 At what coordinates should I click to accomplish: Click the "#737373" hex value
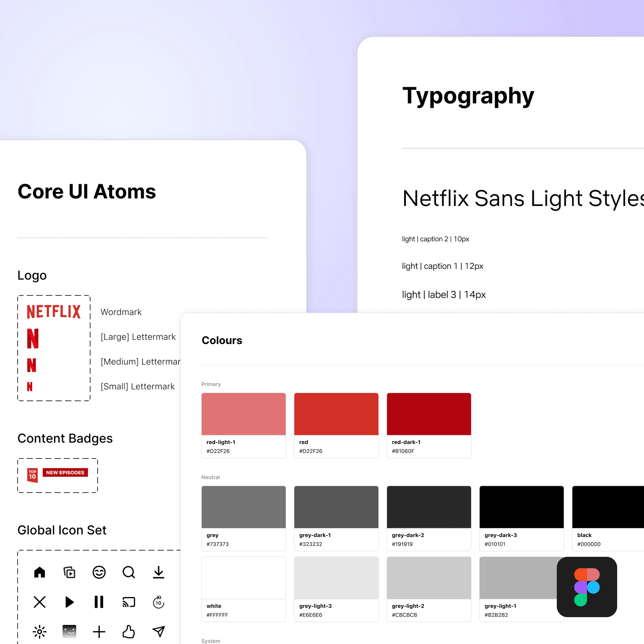pyautogui.click(x=218, y=544)
